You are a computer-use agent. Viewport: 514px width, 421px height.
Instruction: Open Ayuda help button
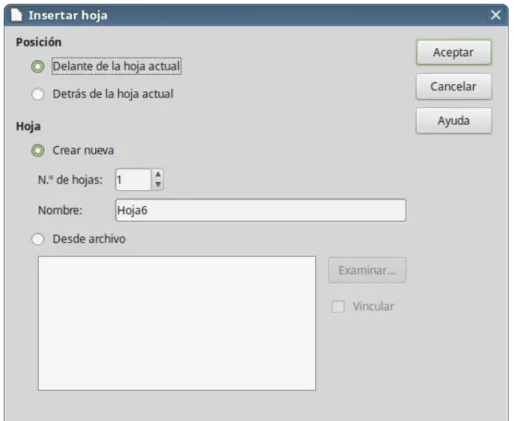click(x=453, y=121)
